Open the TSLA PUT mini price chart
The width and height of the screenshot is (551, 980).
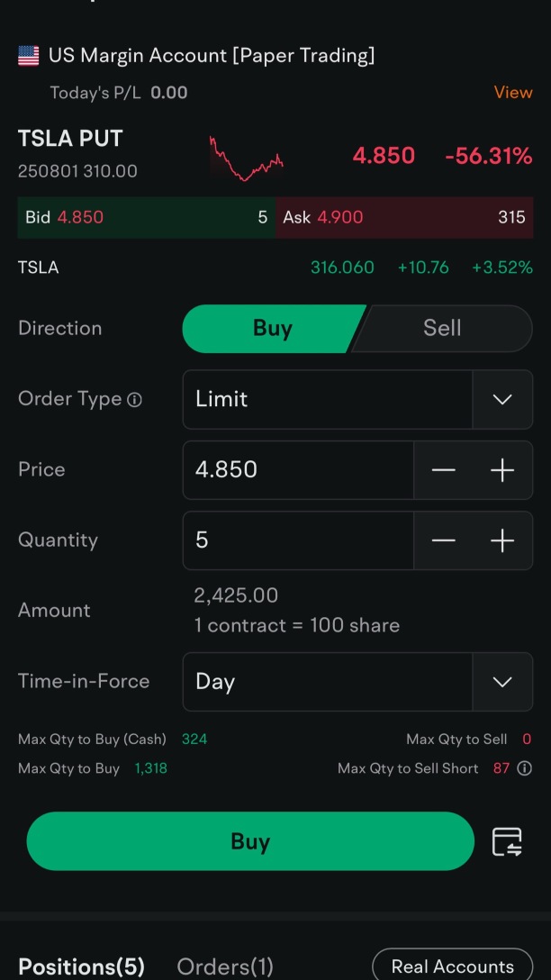246,159
